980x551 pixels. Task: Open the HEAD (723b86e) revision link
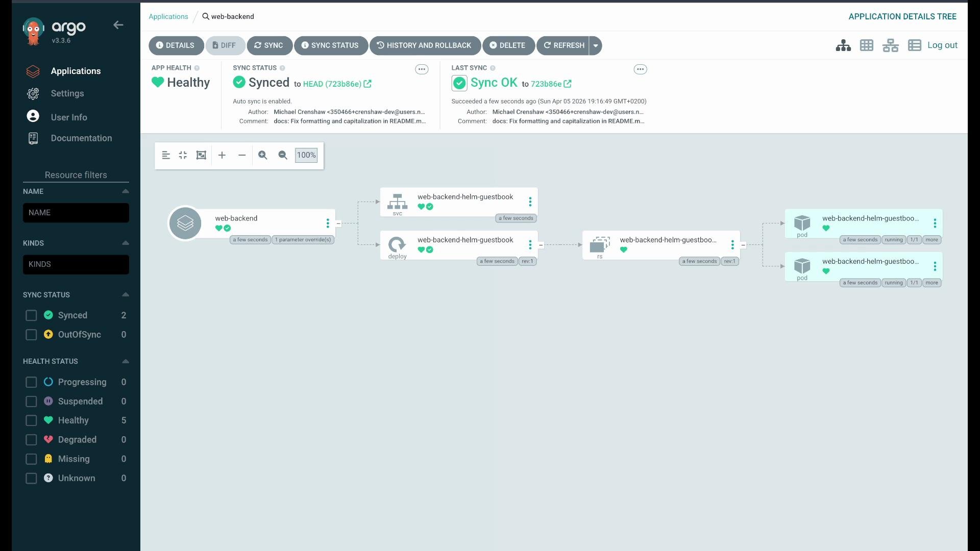click(x=337, y=84)
